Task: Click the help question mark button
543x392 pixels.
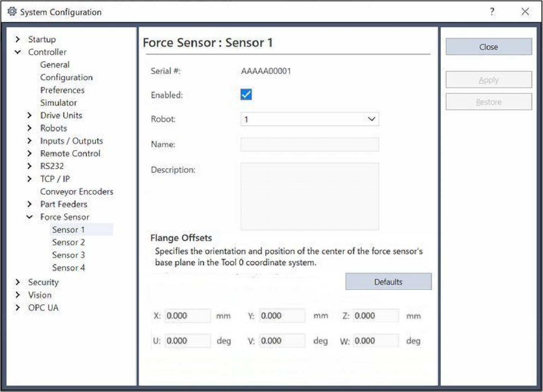Action: coord(492,12)
